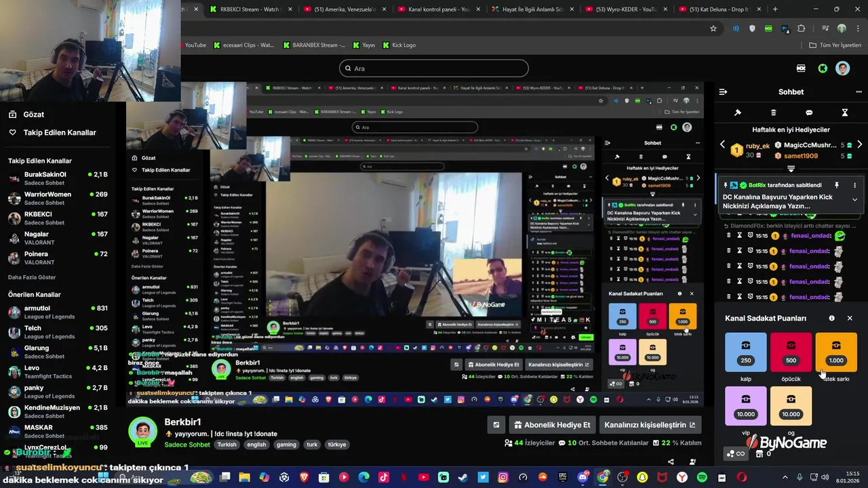Image resolution: width=868 pixels, height=488 pixels.
Task: Click the türkiye tag under Berkbir1
Action: 337,445
